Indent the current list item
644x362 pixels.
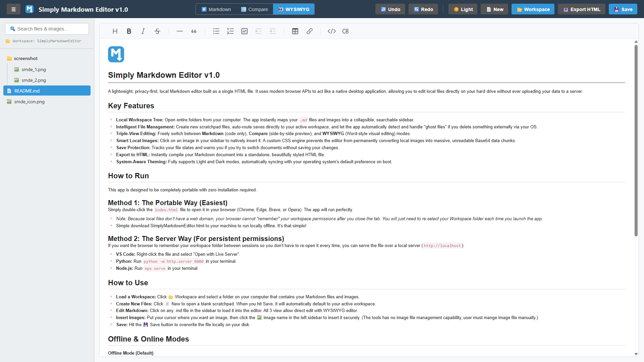[259, 31]
